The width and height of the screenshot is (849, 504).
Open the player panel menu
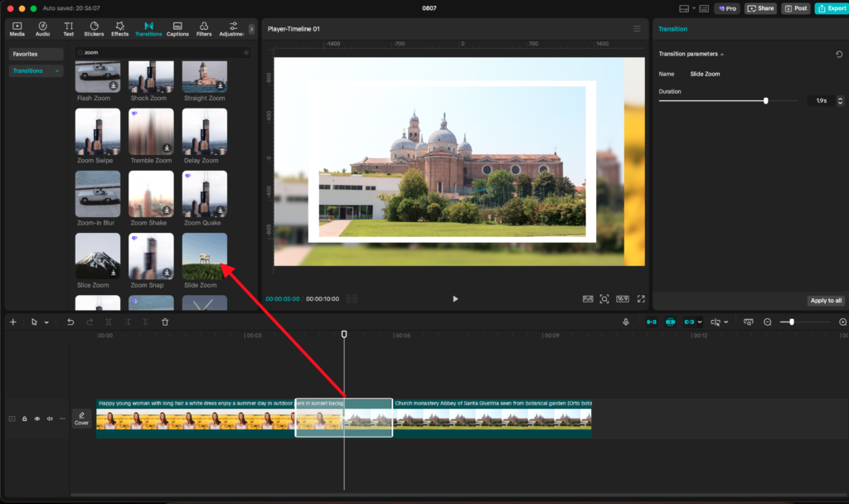[x=637, y=29]
